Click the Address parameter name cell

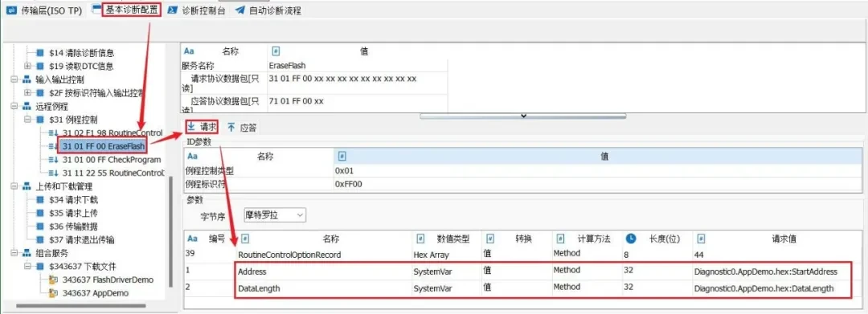pyautogui.click(x=252, y=272)
